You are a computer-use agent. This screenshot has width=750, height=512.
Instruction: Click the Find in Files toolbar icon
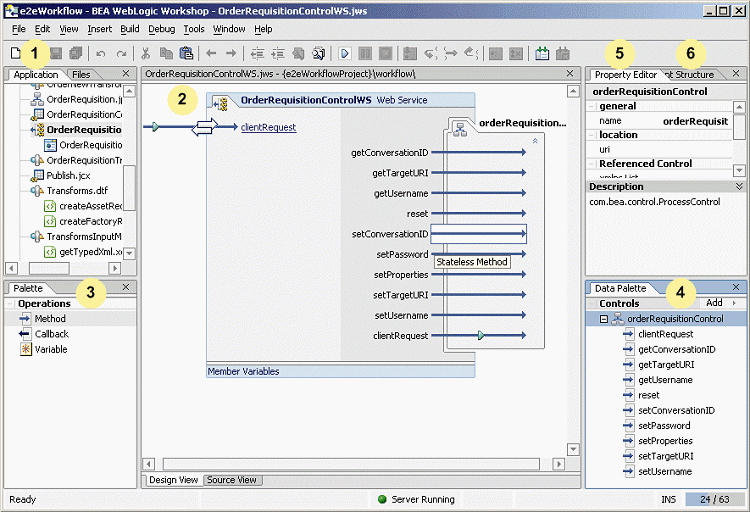point(319,54)
